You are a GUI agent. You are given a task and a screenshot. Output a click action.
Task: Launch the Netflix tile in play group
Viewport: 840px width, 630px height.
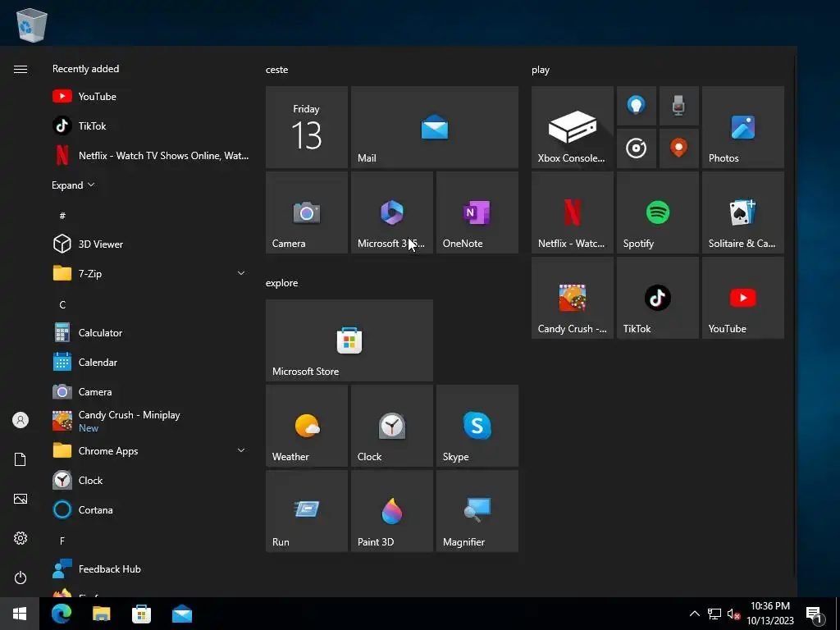click(x=572, y=212)
